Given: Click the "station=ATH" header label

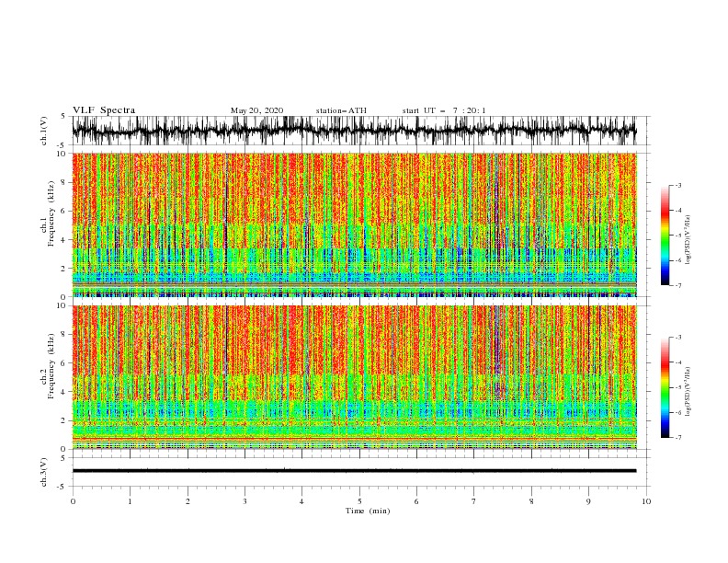Looking at the screenshot, I should point(341,110).
